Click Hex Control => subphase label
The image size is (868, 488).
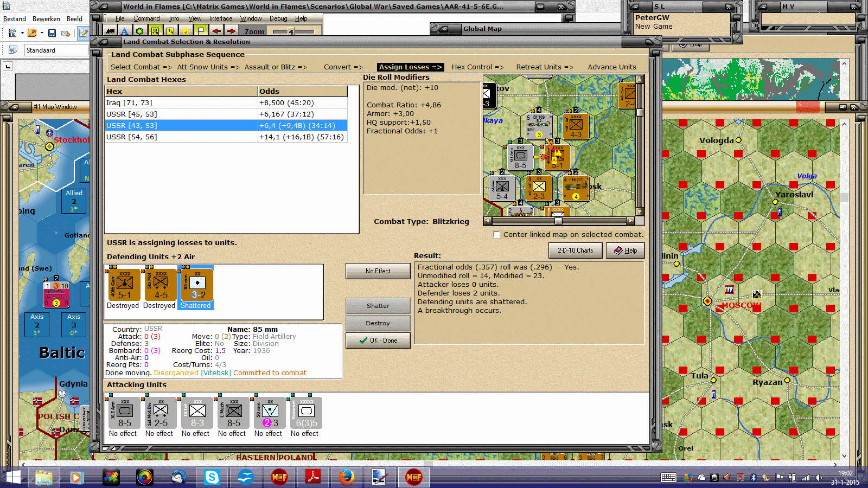[x=477, y=67]
